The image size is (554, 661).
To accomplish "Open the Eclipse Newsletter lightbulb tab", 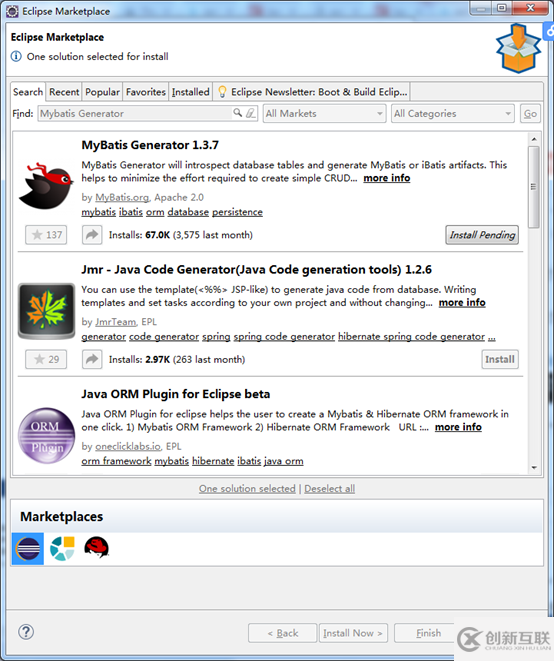I will [312, 91].
